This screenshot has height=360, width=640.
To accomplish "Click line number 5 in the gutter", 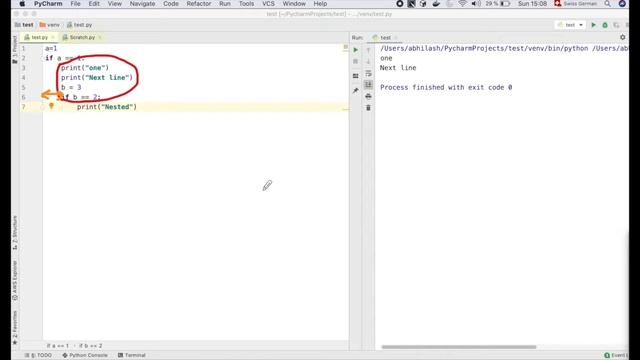I will 24,87.
